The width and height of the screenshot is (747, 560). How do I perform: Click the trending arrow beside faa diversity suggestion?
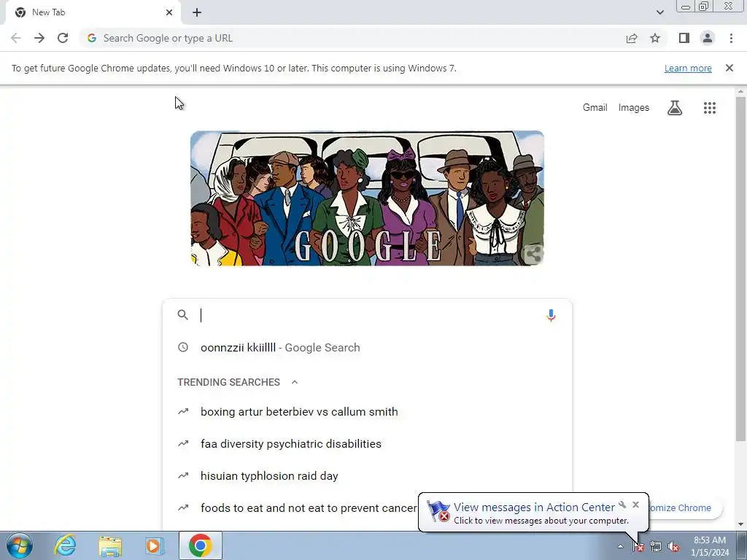pos(183,443)
